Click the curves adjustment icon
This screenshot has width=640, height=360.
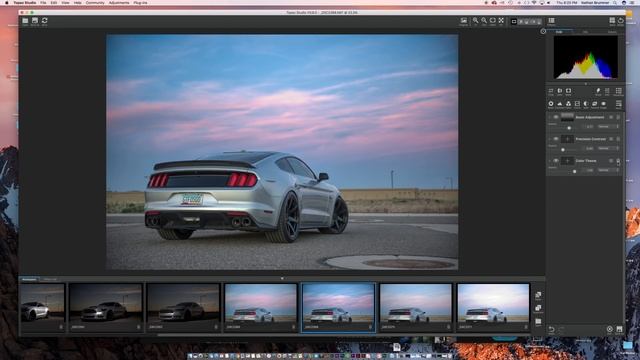tap(577, 104)
